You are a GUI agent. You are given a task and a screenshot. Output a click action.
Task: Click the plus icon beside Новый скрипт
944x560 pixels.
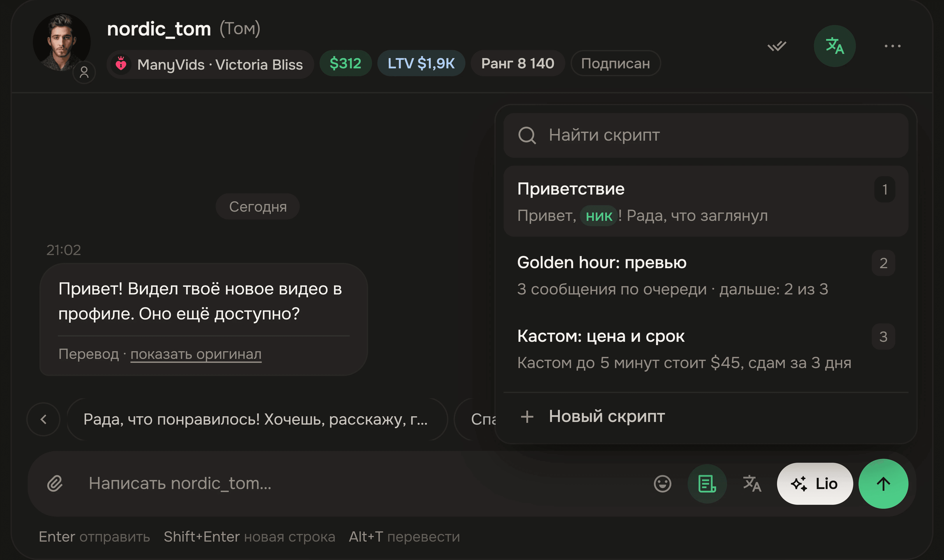click(527, 416)
